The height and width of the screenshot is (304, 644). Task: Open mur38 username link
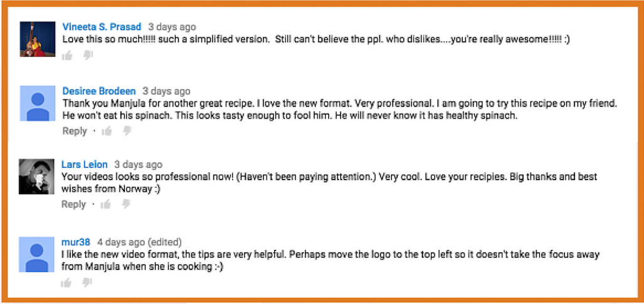(76, 242)
